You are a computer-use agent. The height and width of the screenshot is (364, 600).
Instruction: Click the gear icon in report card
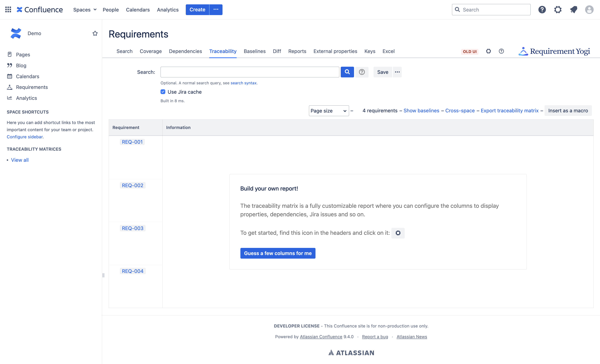pyautogui.click(x=398, y=233)
